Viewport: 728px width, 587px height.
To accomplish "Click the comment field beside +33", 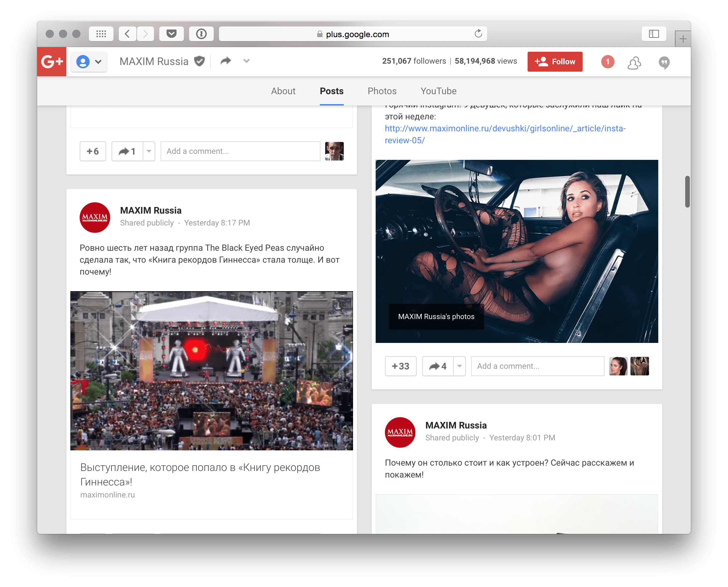I will click(x=537, y=366).
